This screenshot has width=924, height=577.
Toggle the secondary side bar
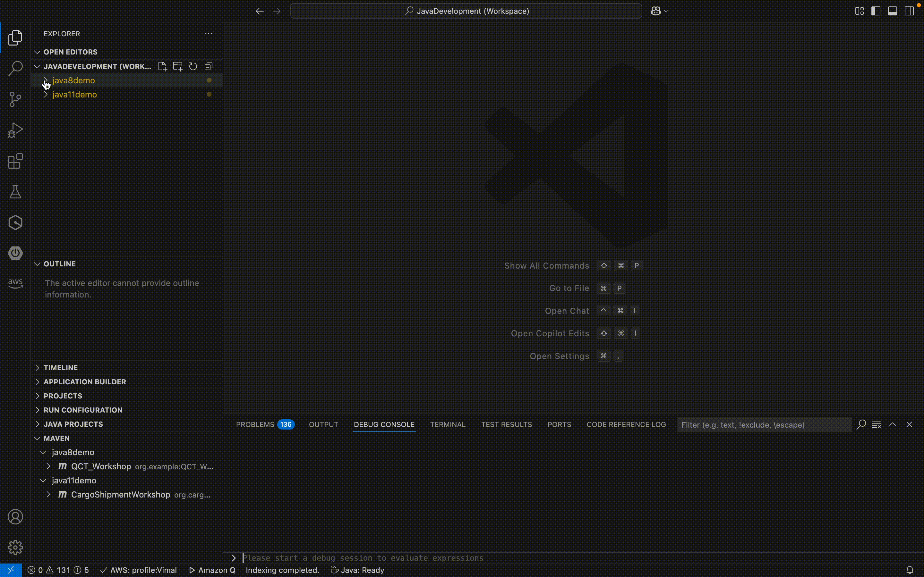pyautogui.click(x=909, y=11)
